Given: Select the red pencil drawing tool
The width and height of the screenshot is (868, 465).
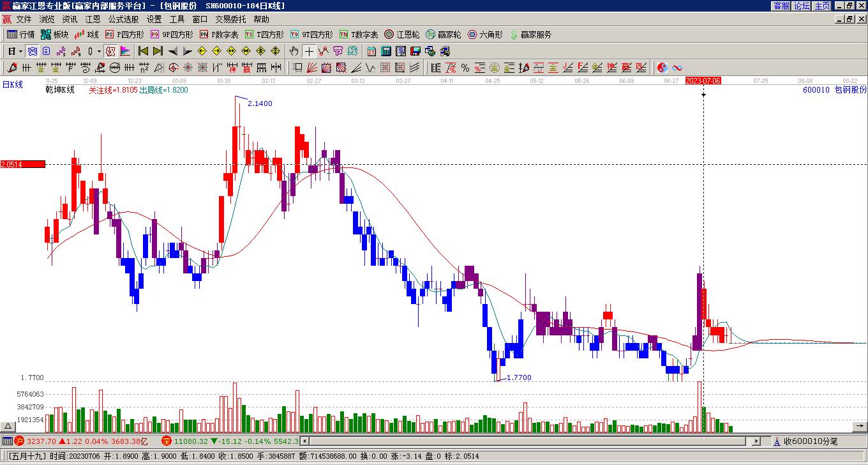Looking at the screenshot, I should pos(12,68).
